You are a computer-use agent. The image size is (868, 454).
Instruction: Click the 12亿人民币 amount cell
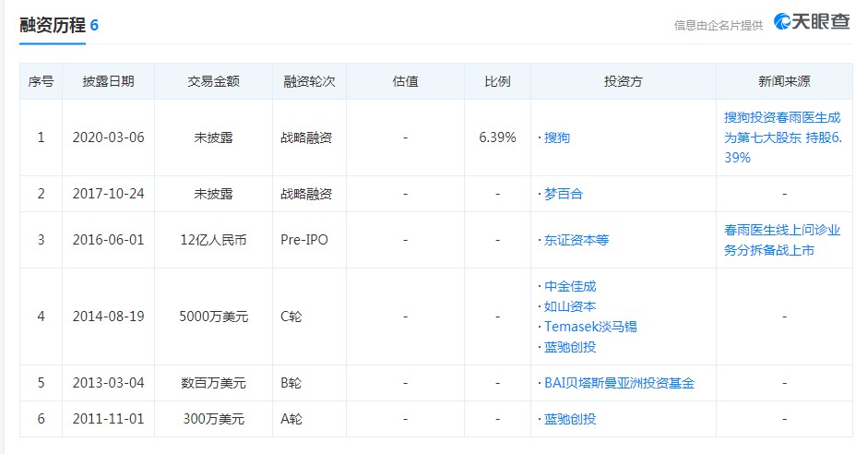click(214, 240)
